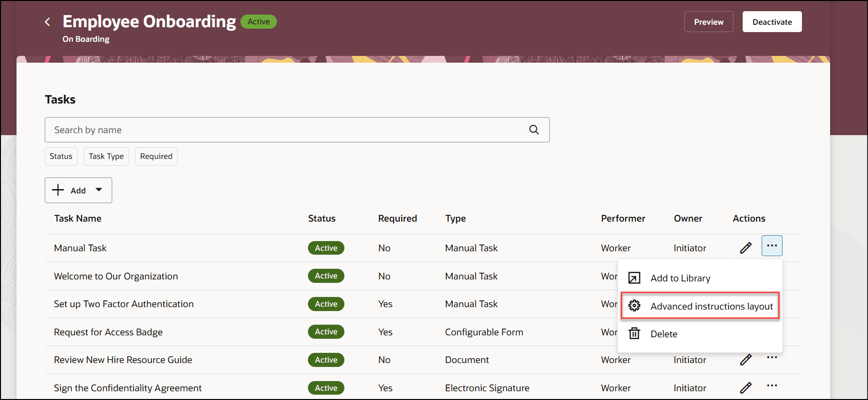Select the Manual Task name cell

pos(80,248)
